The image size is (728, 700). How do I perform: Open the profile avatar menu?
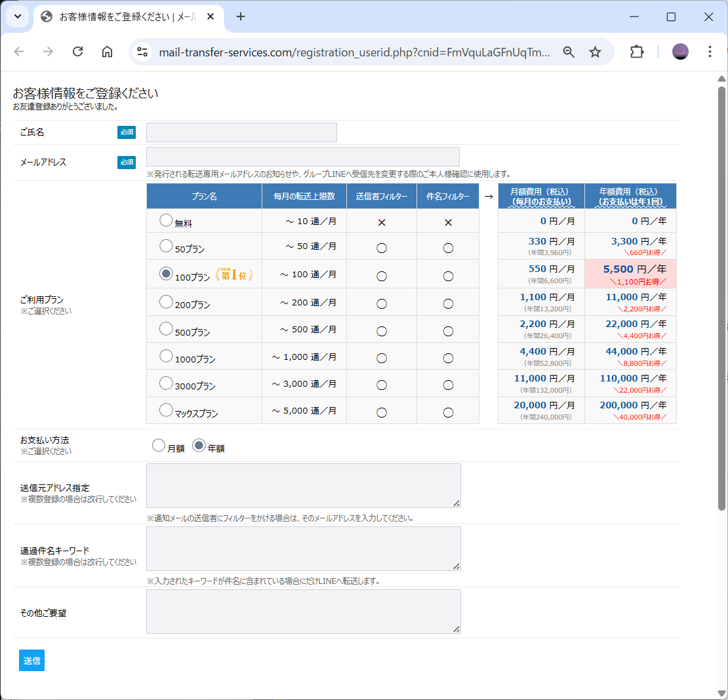pos(680,52)
